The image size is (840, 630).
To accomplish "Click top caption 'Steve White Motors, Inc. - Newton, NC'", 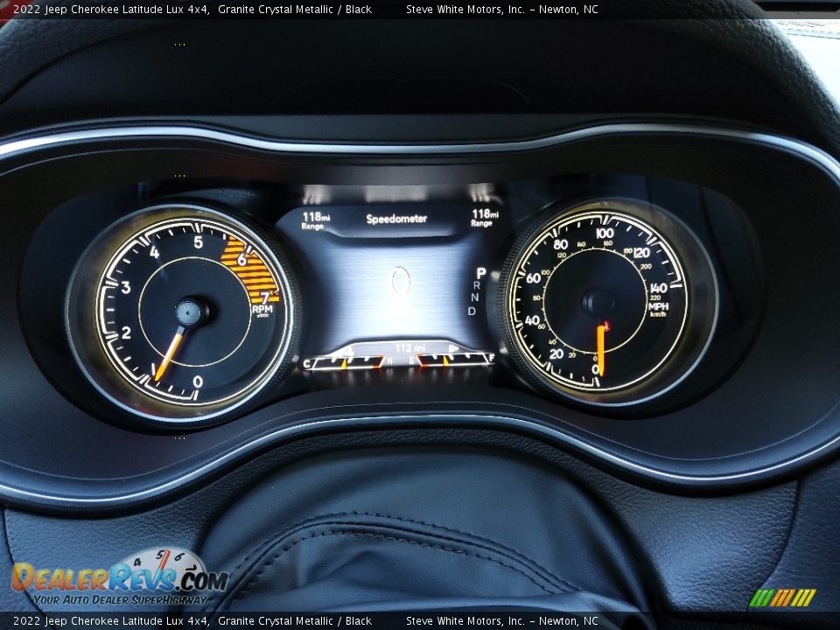I will pyautogui.click(x=502, y=9).
